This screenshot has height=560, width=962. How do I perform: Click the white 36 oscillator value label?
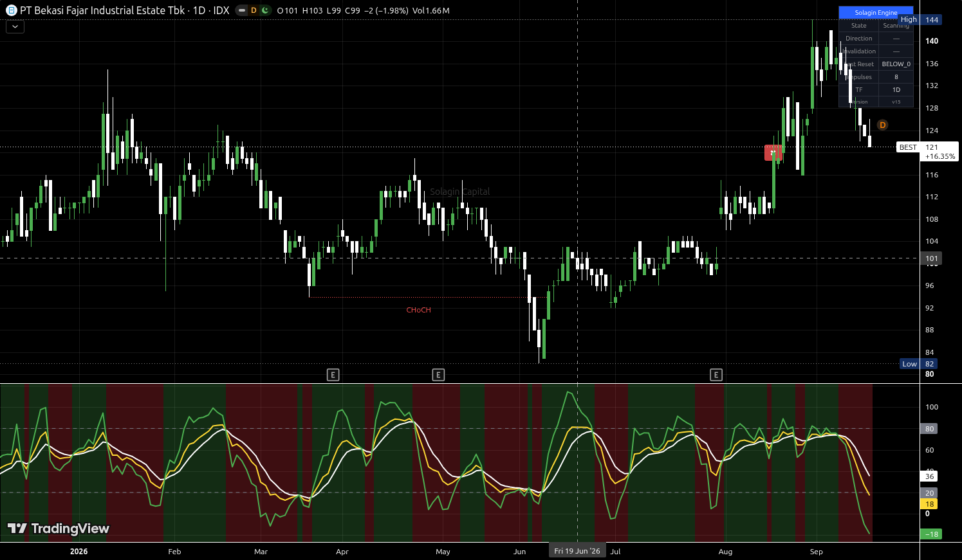tap(930, 476)
